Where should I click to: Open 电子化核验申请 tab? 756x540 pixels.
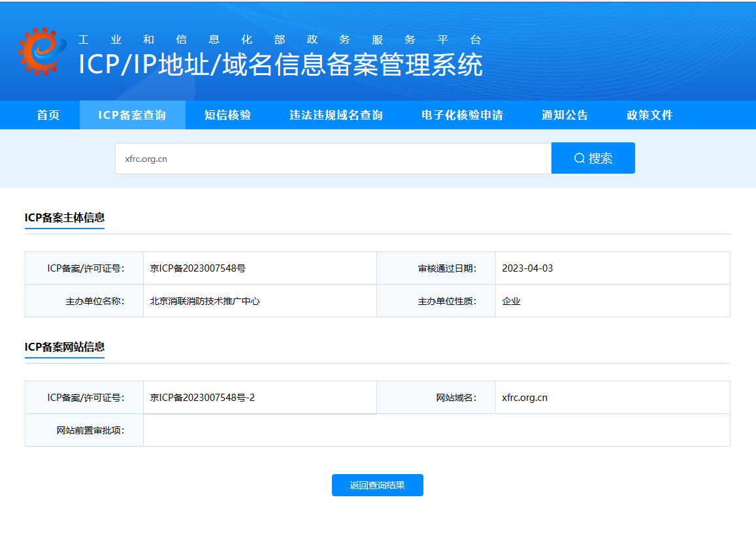point(462,115)
